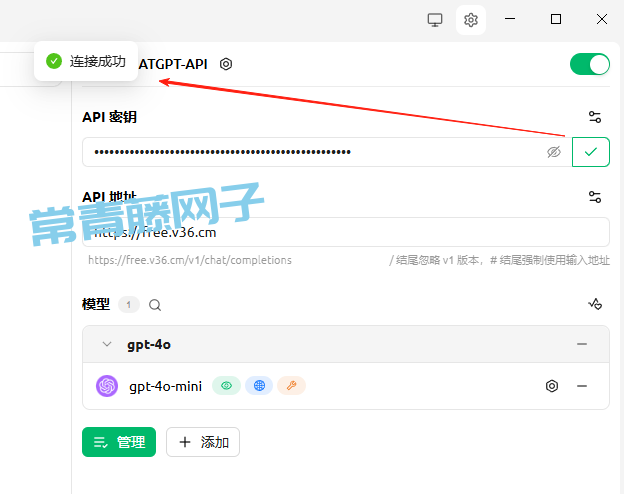Click the gpt-4o-mini model logo
Screen dimensions: 624x494
coord(107,386)
